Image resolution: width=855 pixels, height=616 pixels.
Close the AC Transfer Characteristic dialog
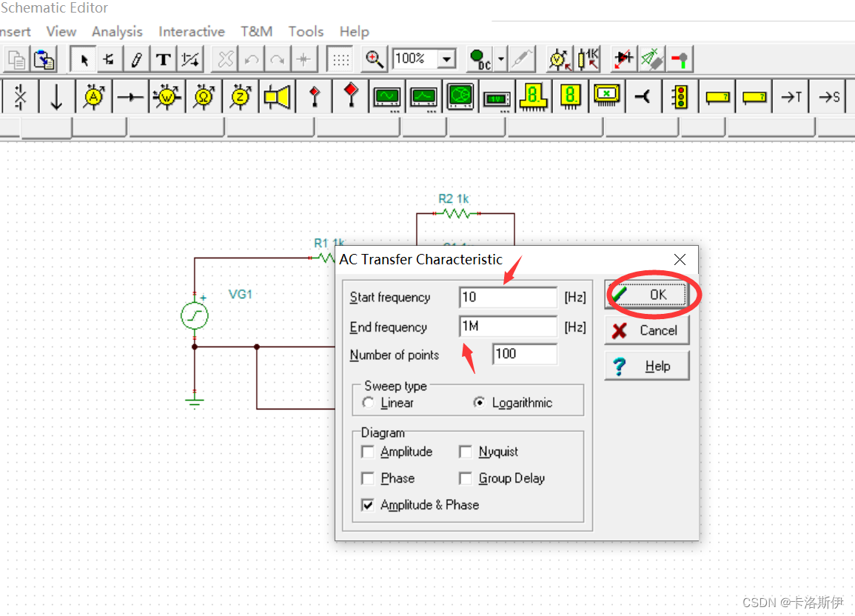(680, 259)
